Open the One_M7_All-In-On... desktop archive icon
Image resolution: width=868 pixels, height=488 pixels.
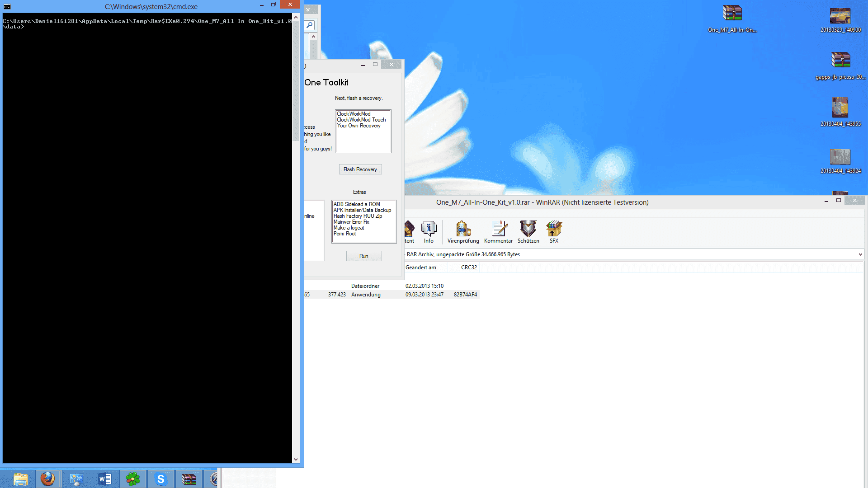point(732,19)
